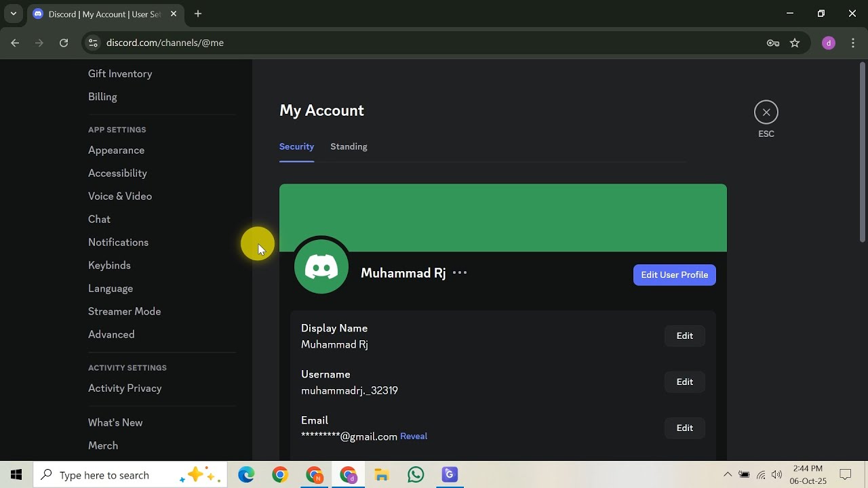Switch to the Security tab
The height and width of the screenshot is (488, 868).
(296, 146)
